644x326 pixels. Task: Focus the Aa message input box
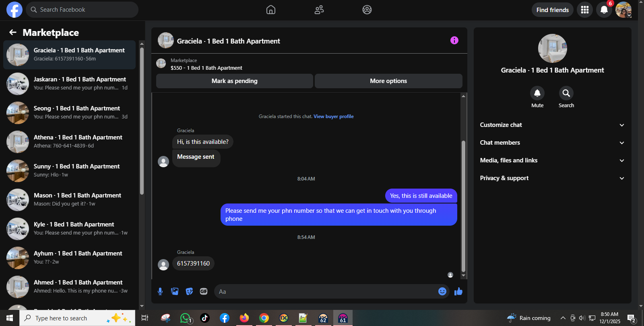332,291
